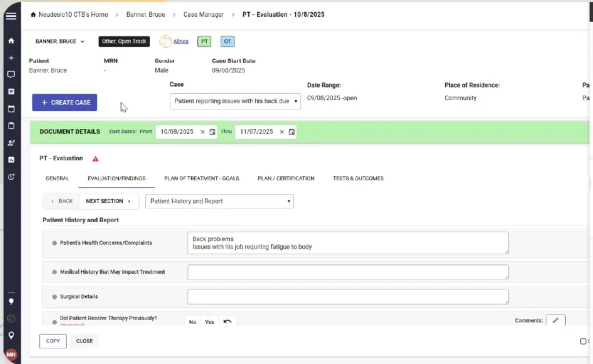Click the patients/people icon in the sidebar
The image size is (593, 364).
click(x=10, y=143)
